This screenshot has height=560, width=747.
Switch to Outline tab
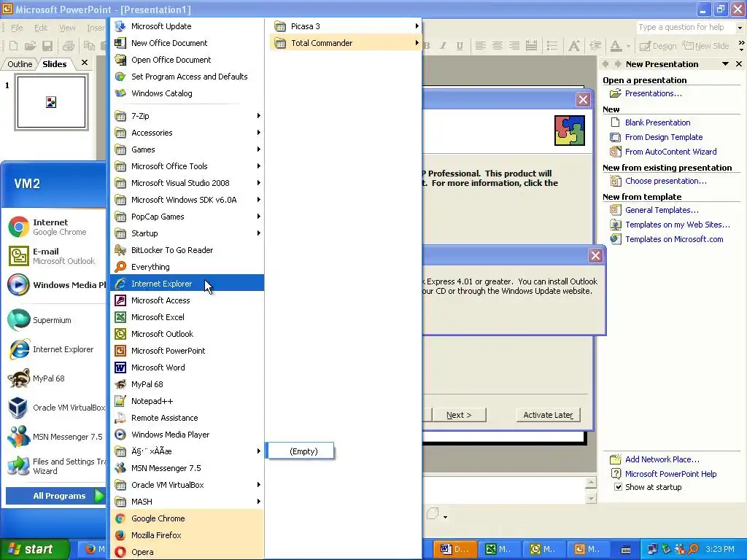[x=20, y=64]
